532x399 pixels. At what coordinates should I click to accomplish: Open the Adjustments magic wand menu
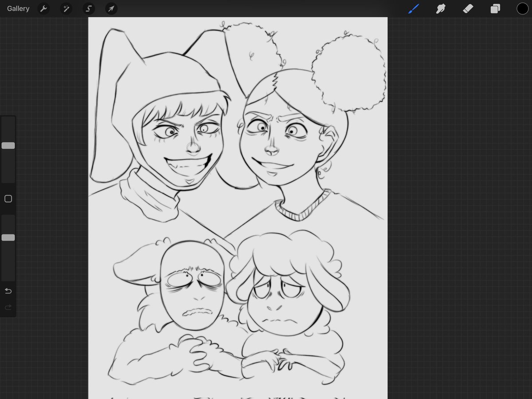point(66,8)
